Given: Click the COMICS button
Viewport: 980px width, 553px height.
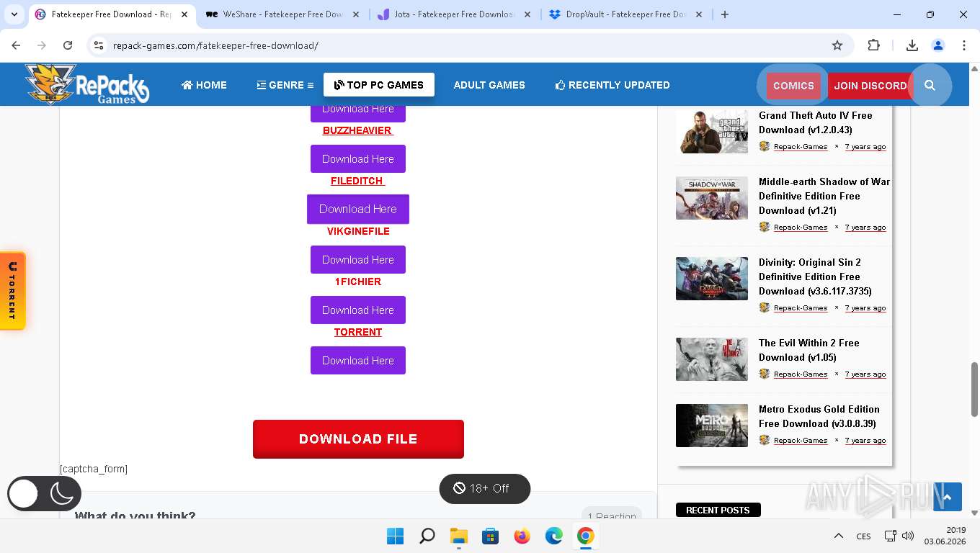Looking at the screenshot, I should pos(793,86).
